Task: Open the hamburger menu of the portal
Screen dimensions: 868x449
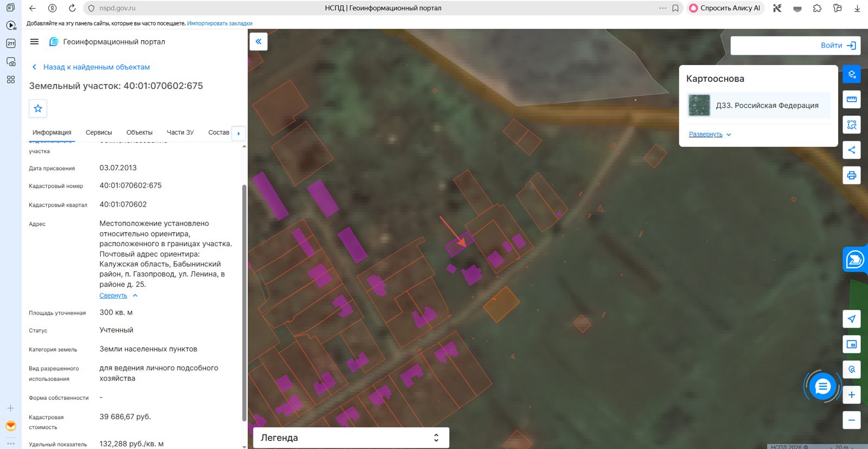Action: [34, 42]
